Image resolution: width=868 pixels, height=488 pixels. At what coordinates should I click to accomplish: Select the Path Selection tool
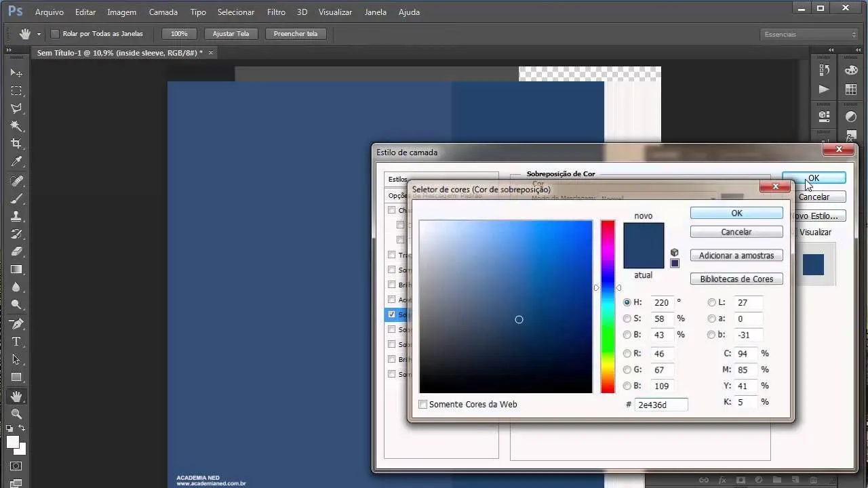tap(16, 359)
